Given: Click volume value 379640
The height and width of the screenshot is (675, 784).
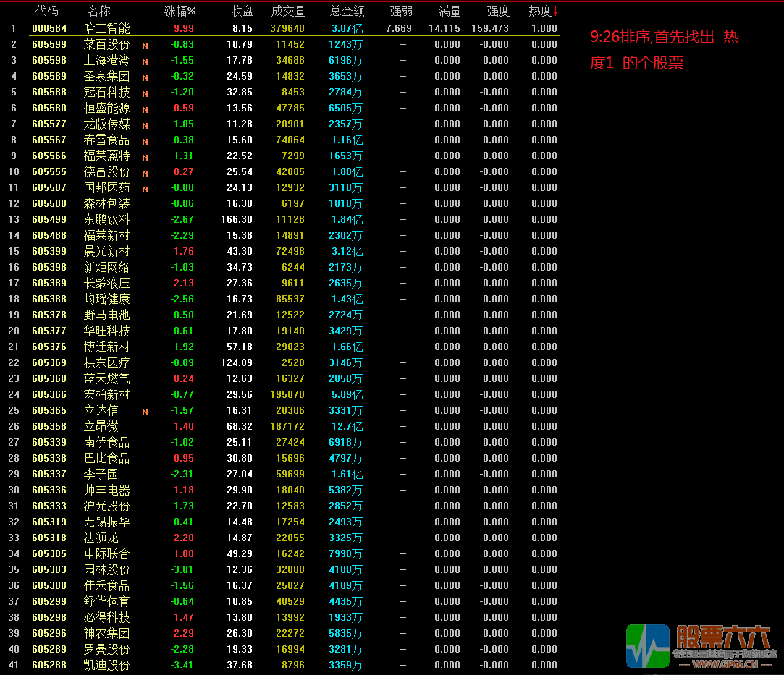Looking at the screenshot, I should click(x=287, y=28).
